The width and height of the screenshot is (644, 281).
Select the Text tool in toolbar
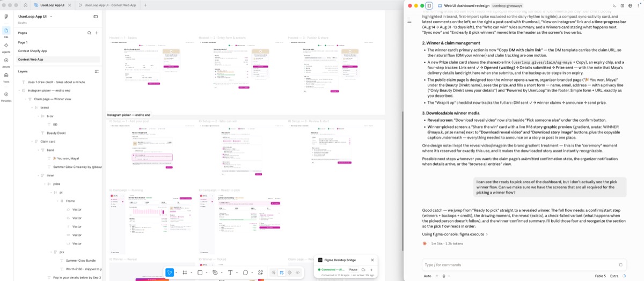coord(230,272)
